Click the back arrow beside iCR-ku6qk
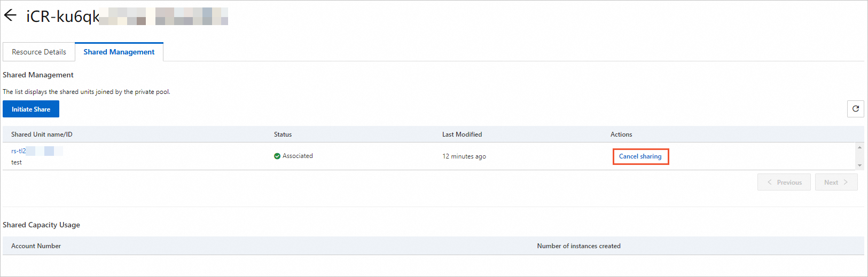The image size is (868, 277). 10,15
